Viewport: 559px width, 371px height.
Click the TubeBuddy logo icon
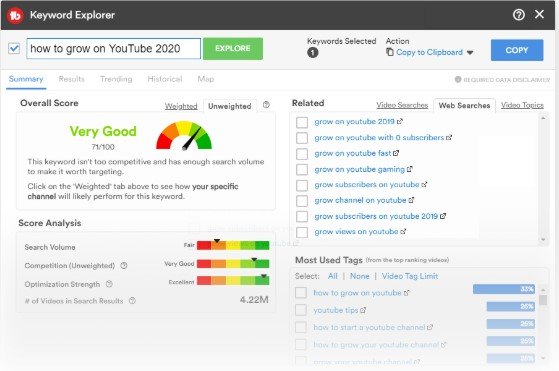point(15,15)
